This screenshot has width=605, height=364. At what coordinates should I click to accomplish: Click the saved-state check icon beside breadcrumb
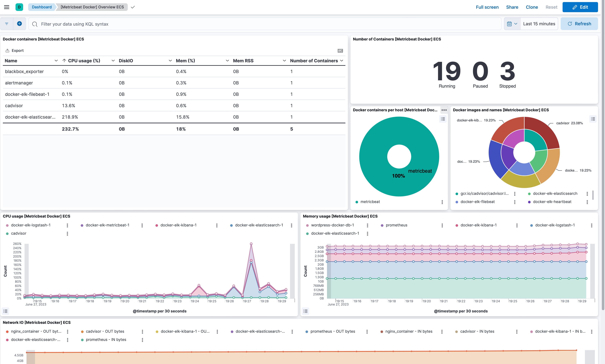pos(133,7)
